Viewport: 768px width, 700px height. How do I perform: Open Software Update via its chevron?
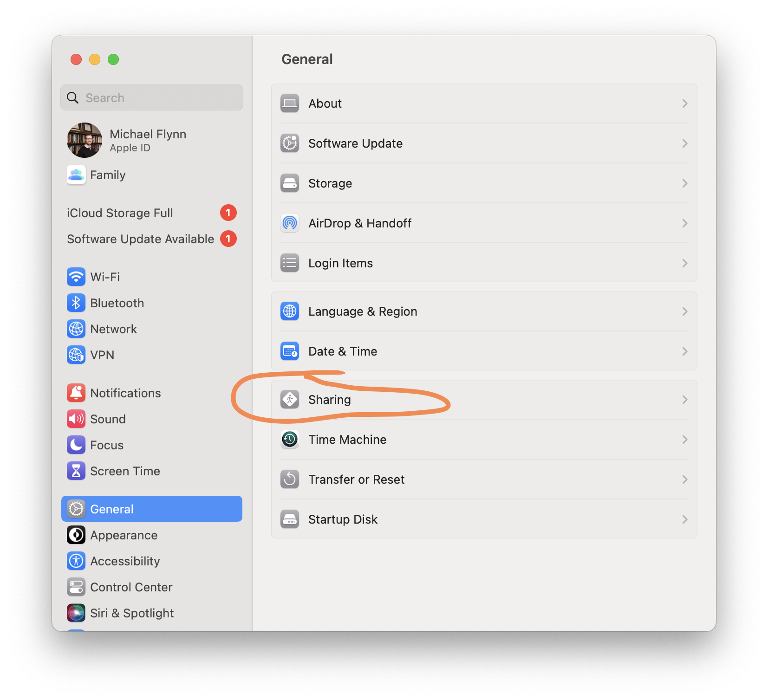pyautogui.click(x=685, y=143)
